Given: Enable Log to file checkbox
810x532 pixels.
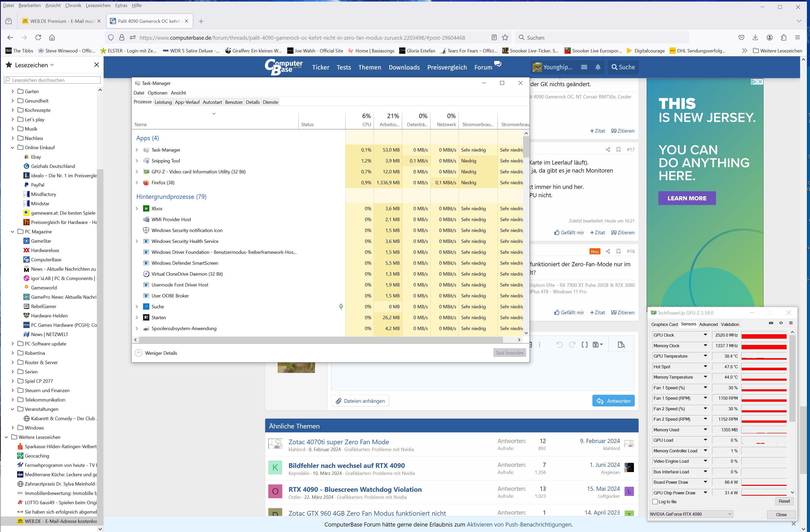Looking at the screenshot, I should [x=655, y=501].
